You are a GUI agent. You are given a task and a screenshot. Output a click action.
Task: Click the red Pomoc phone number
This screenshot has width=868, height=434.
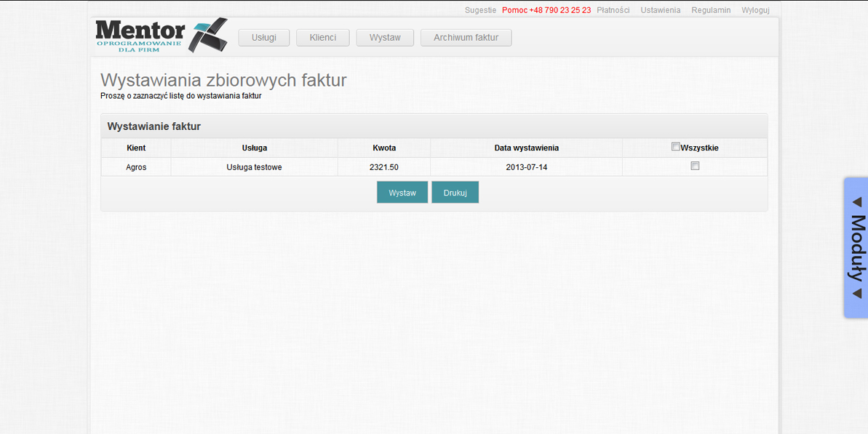coord(546,10)
